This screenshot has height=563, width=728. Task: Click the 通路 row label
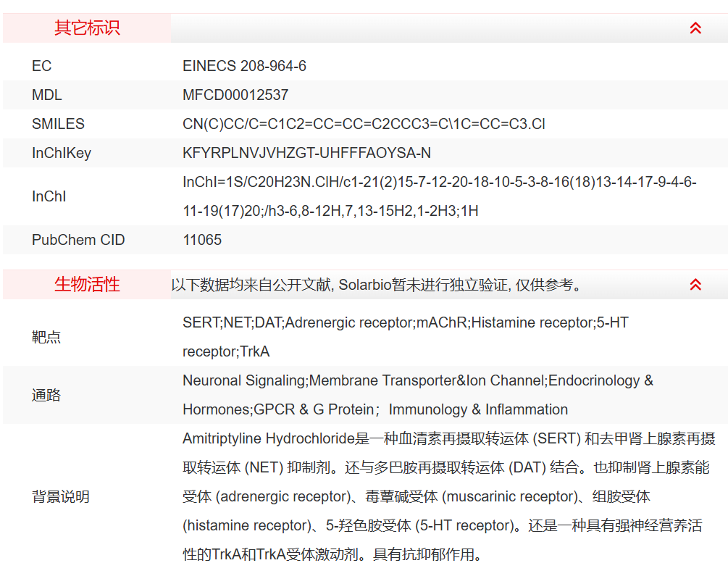(x=46, y=395)
